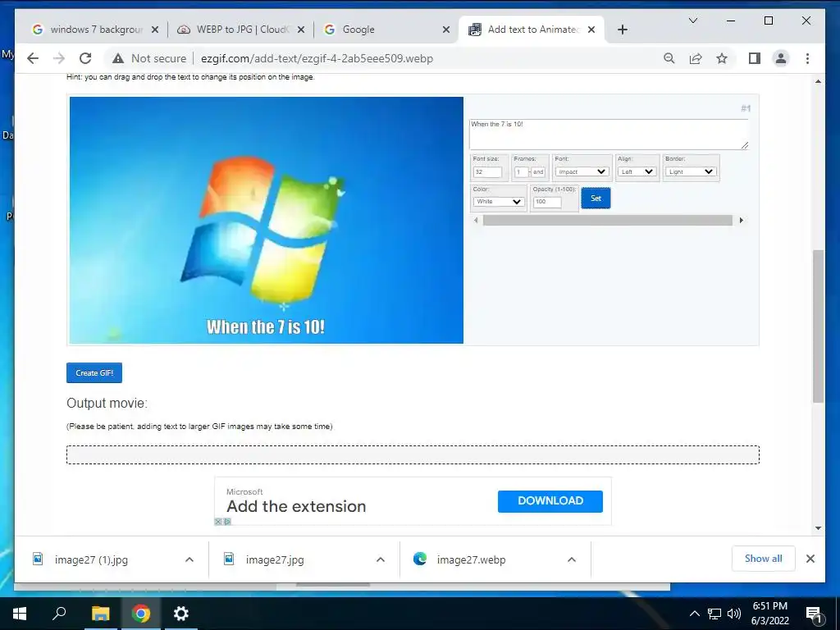
Task: Open downloaded file image27 (1).jpg
Action: point(91,559)
